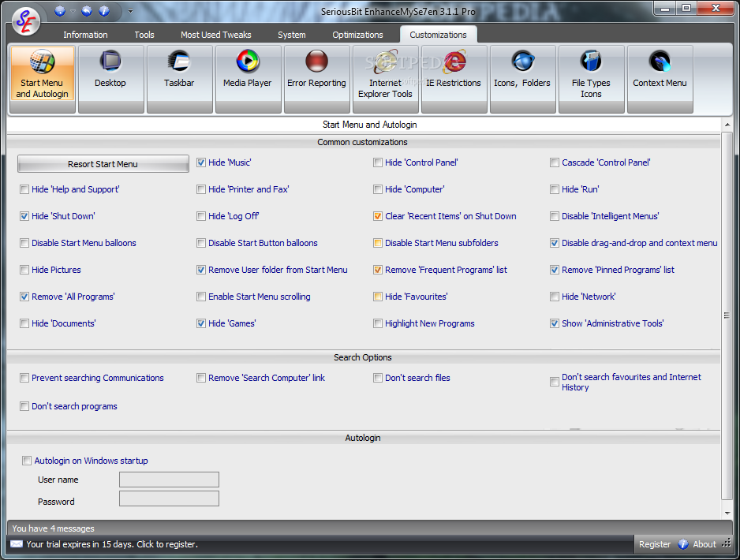
Task: Uncheck Remove User folder from Start Menu
Action: click(201, 271)
